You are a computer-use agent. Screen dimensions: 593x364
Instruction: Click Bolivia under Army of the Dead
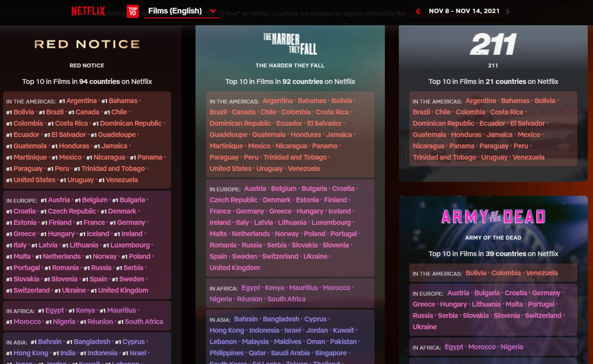pyautogui.click(x=476, y=273)
